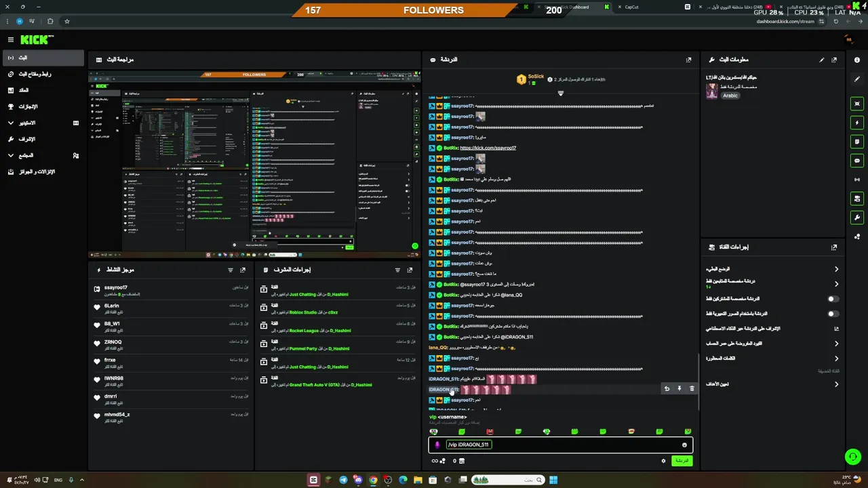This screenshot has height=488, width=868.
Task: Expand the followers-only chat setting row
Action: 773,283
